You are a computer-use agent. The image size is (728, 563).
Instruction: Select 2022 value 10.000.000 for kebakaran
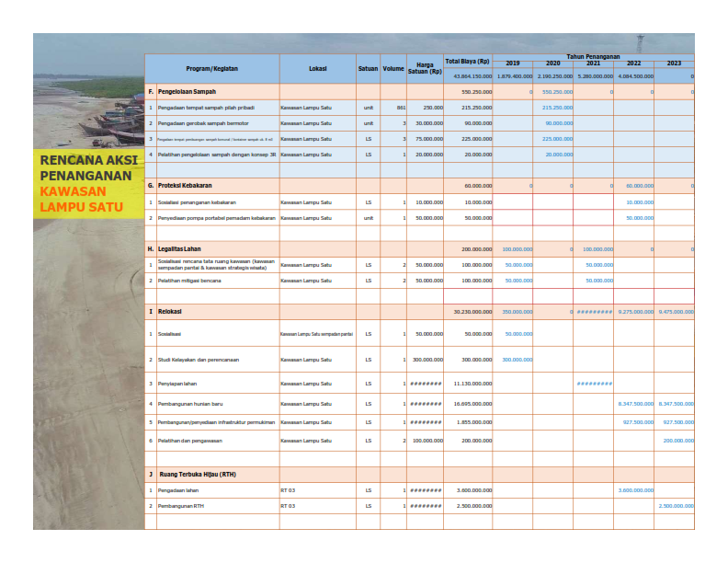click(x=640, y=202)
